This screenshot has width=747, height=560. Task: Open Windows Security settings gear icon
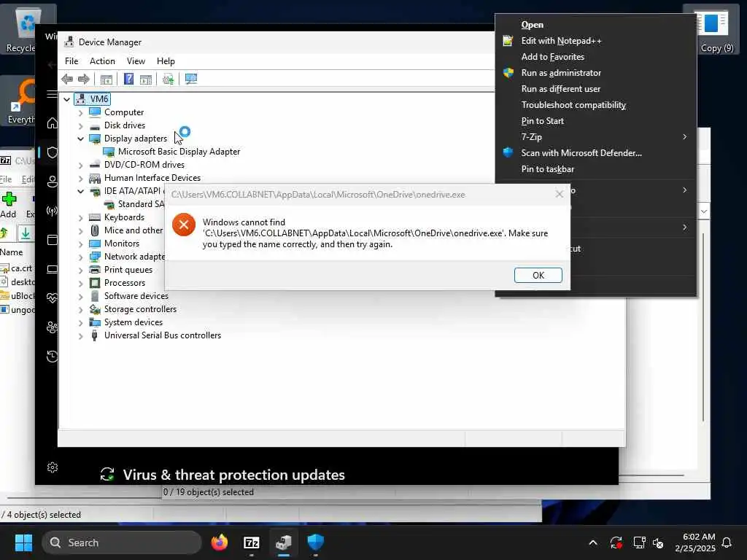tap(53, 467)
